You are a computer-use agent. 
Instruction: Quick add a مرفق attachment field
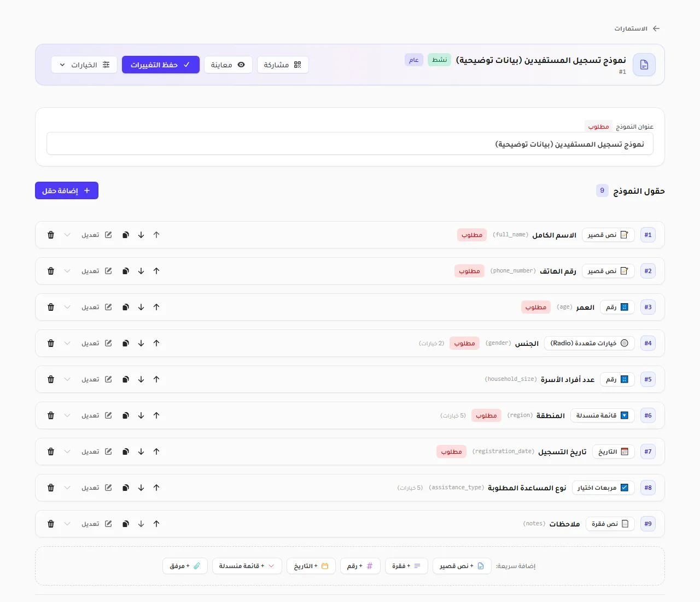click(x=185, y=566)
